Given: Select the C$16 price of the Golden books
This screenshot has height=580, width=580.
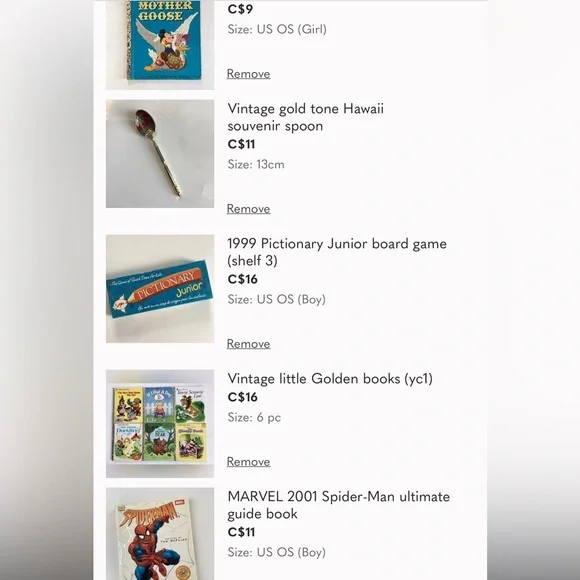Looking at the screenshot, I should click(x=243, y=397).
